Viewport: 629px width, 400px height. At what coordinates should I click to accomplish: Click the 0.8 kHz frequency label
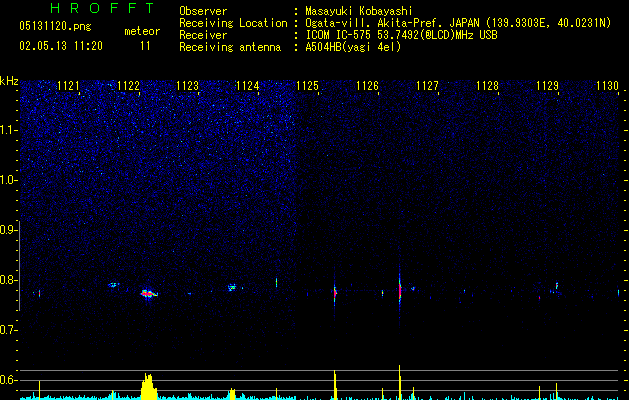8,280
